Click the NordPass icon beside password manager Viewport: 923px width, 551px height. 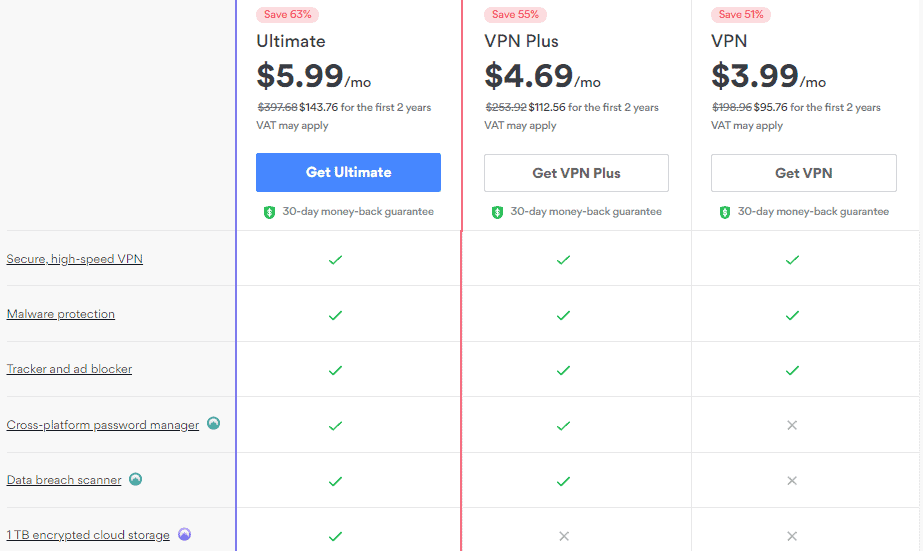(x=213, y=424)
